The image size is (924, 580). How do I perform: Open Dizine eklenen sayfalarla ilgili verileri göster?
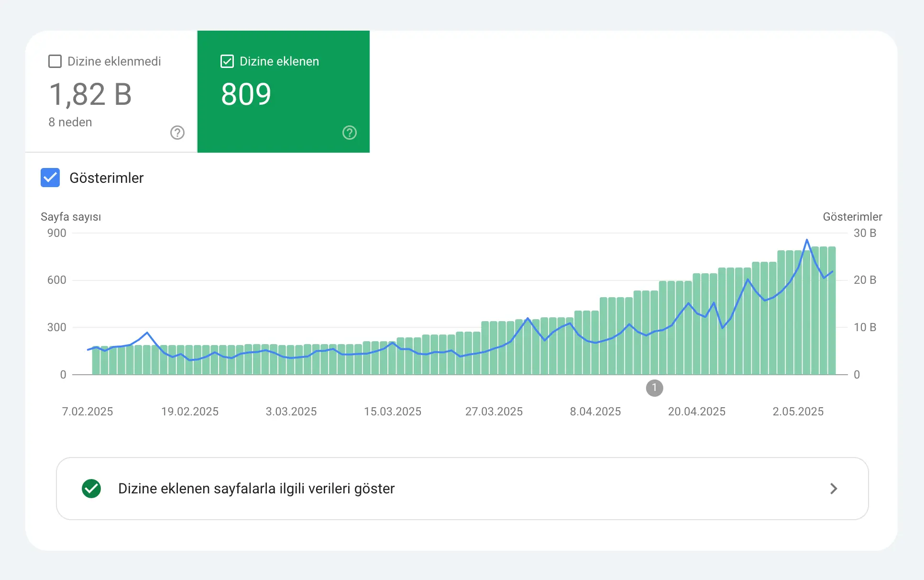pos(256,489)
